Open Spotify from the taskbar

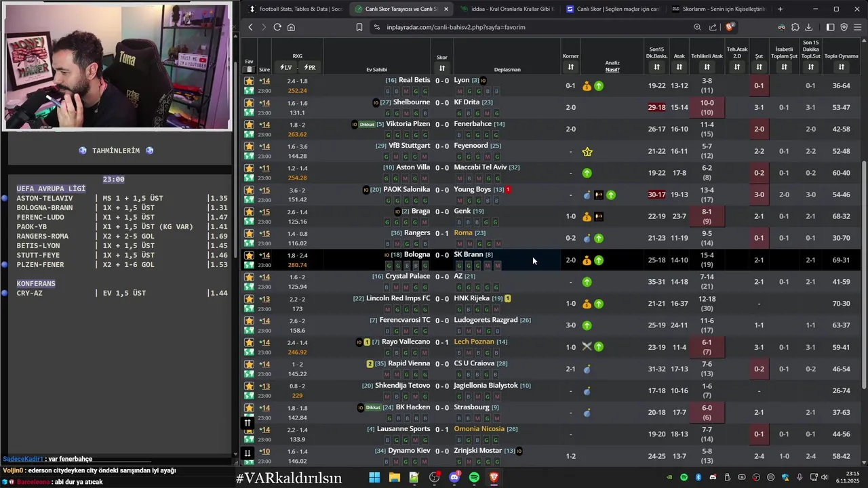pos(474,478)
